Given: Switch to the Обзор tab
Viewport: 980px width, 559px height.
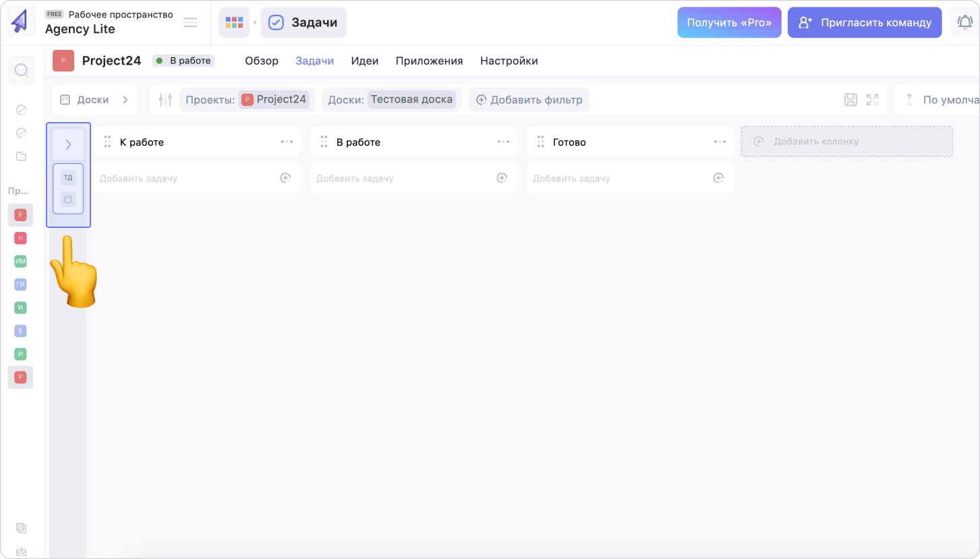Looking at the screenshot, I should click(261, 61).
